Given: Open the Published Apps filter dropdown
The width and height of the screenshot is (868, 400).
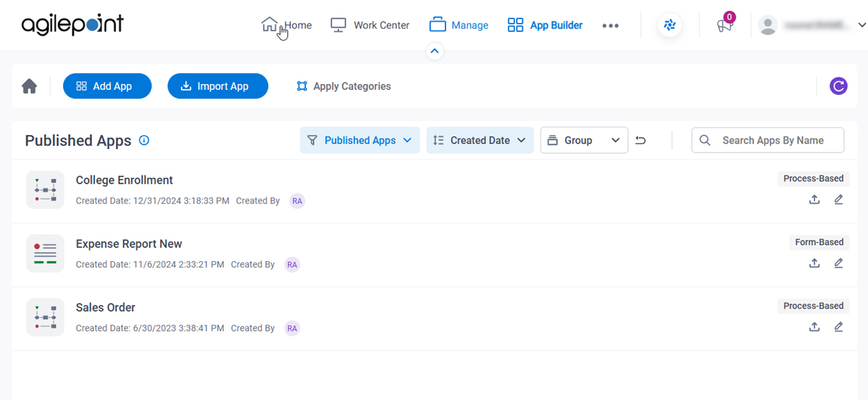Looking at the screenshot, I should (x=360, y=140).
